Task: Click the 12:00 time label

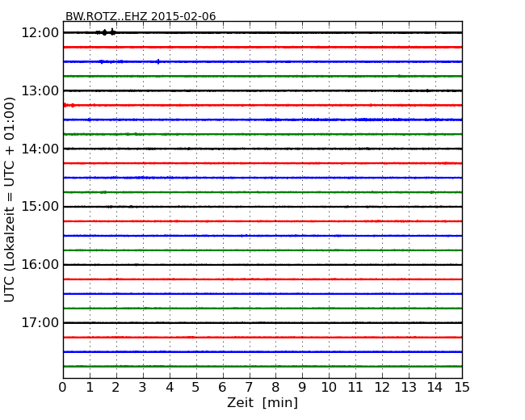Action: point(40,33)
